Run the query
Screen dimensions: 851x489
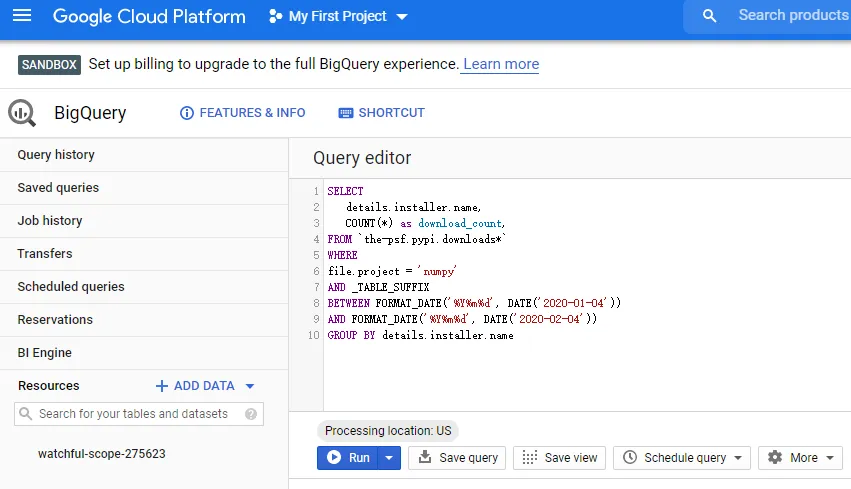(x=348, y=458)
